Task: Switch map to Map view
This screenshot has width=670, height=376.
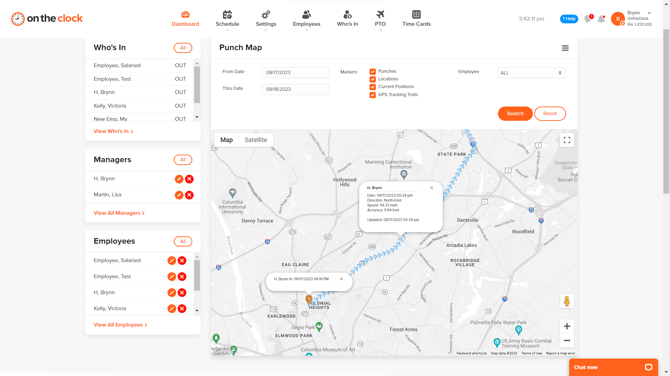Action: point(226,140)
